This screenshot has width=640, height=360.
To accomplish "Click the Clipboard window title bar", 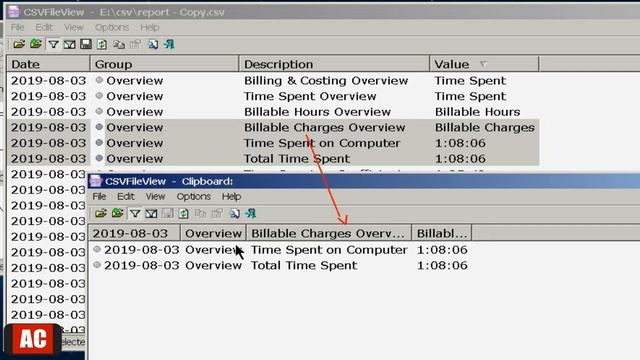I will (x=364, y=181).
